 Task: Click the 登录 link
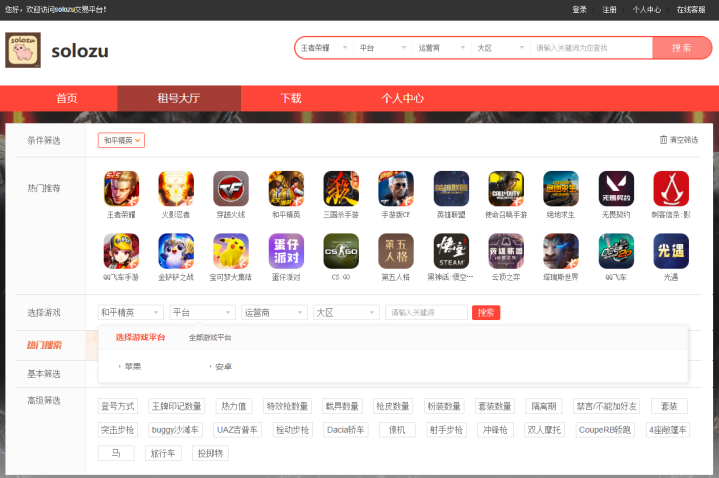coord(580,10)
